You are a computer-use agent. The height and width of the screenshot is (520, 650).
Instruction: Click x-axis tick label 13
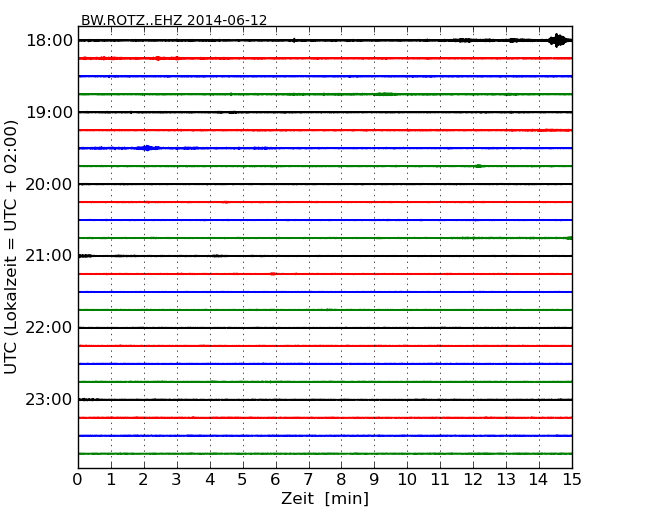(506, 480)
